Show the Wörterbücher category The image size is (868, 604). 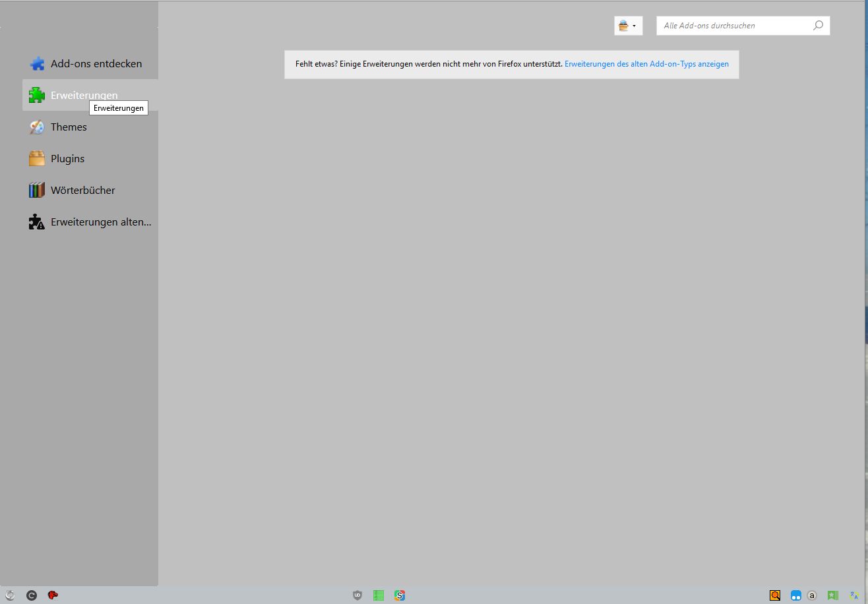coord(90,191)
